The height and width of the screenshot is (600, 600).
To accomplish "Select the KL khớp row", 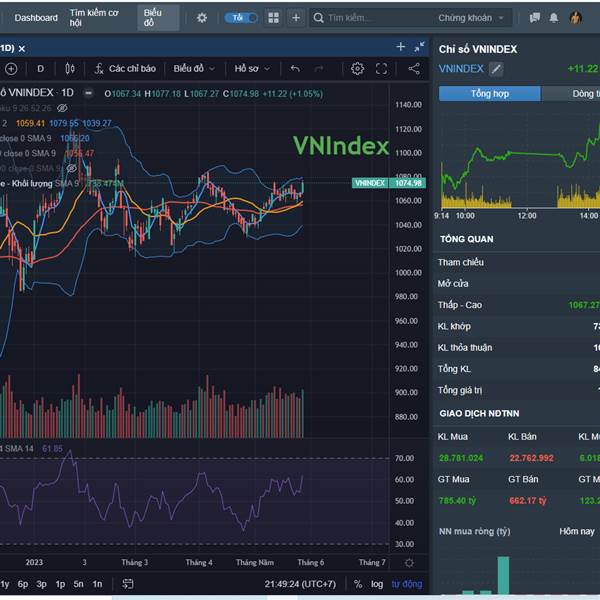I will coord(517,326).
